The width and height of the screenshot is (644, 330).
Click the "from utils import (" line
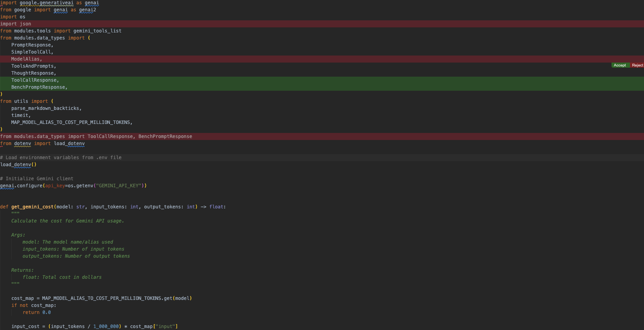[x=27, y=101]
